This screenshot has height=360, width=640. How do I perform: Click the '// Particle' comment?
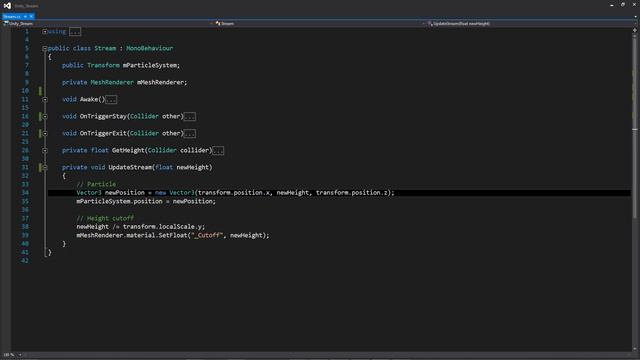point(96,184)
